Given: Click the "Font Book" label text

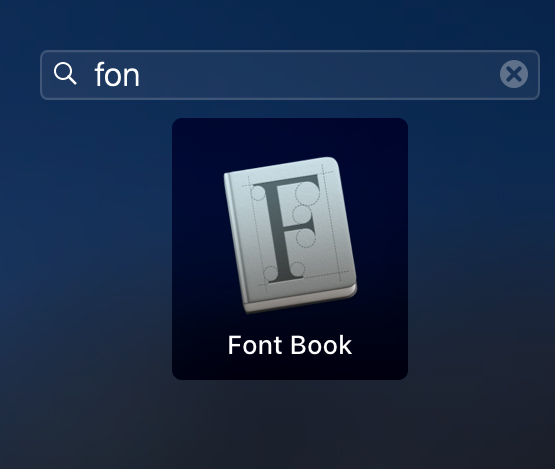Looking at the screenshot, I should click(290, 345).
